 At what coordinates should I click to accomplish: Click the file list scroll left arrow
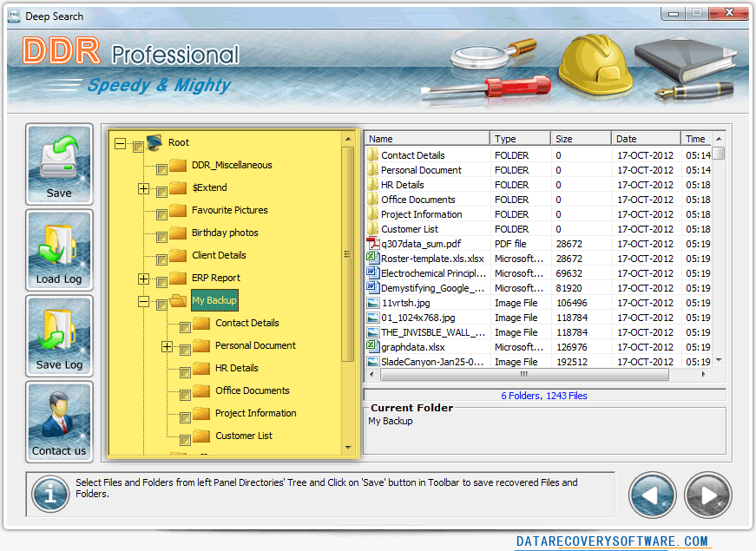click(x=371, y=375)
